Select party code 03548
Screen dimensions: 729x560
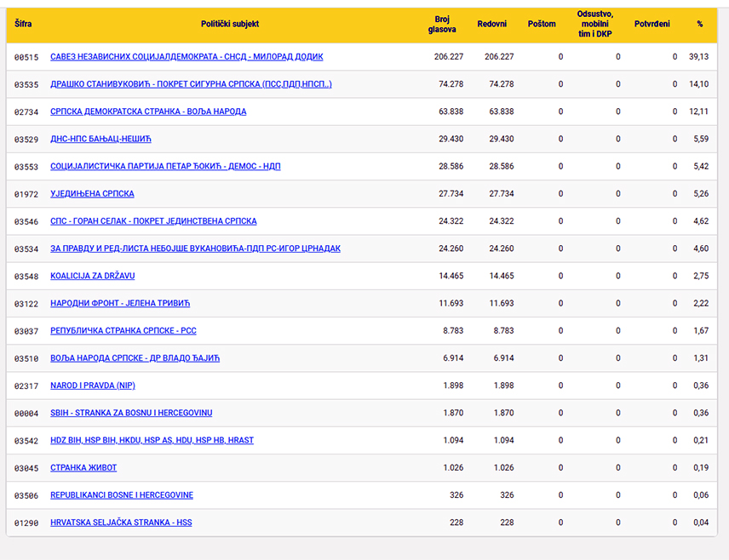pos(26,277)
